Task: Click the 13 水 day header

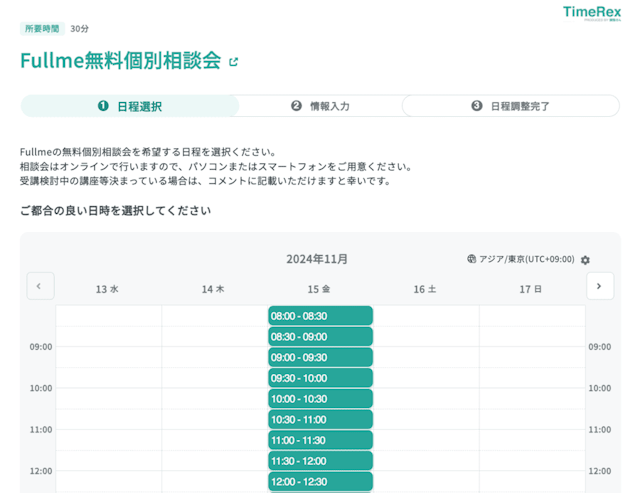Action: coord(107,289)
